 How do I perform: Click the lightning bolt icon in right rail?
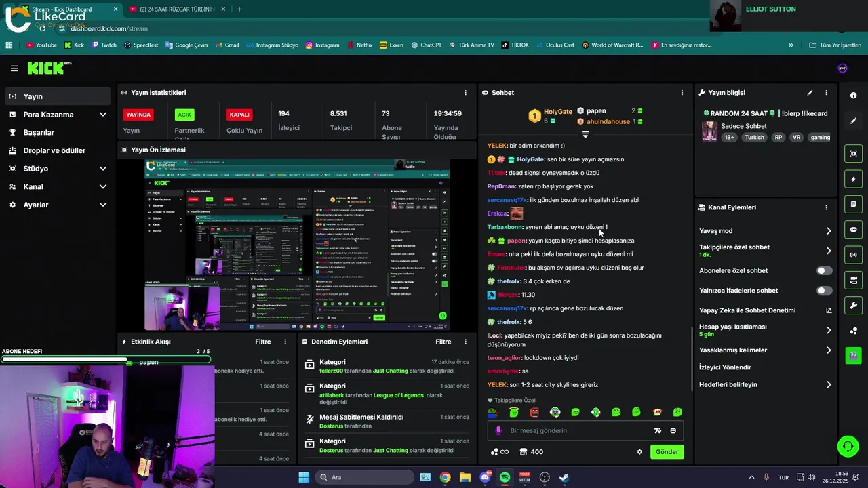pos(853,179)
